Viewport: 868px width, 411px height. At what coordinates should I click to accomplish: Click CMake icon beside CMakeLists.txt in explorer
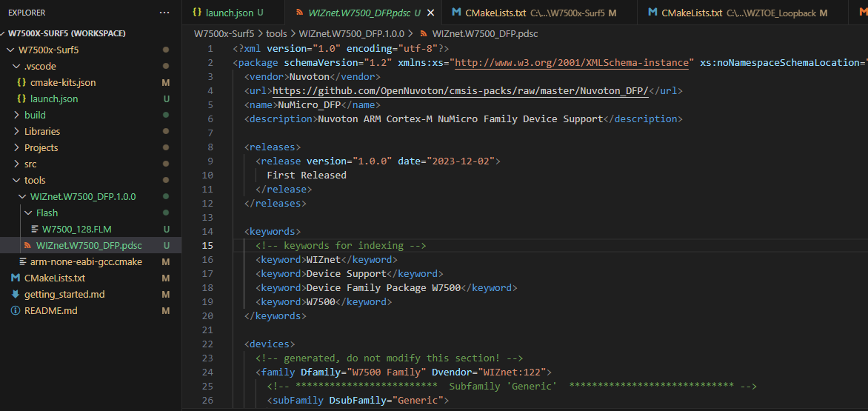[x=16, y=278]
